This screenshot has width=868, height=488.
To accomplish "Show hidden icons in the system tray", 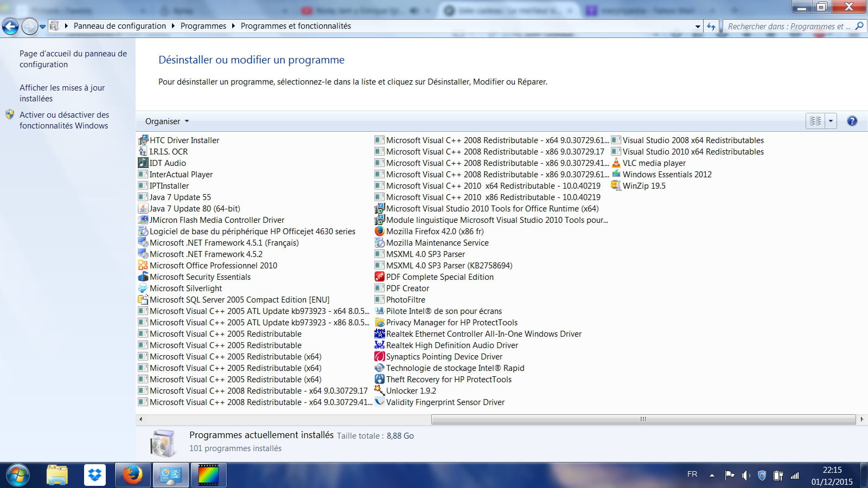I will (712, 475).
